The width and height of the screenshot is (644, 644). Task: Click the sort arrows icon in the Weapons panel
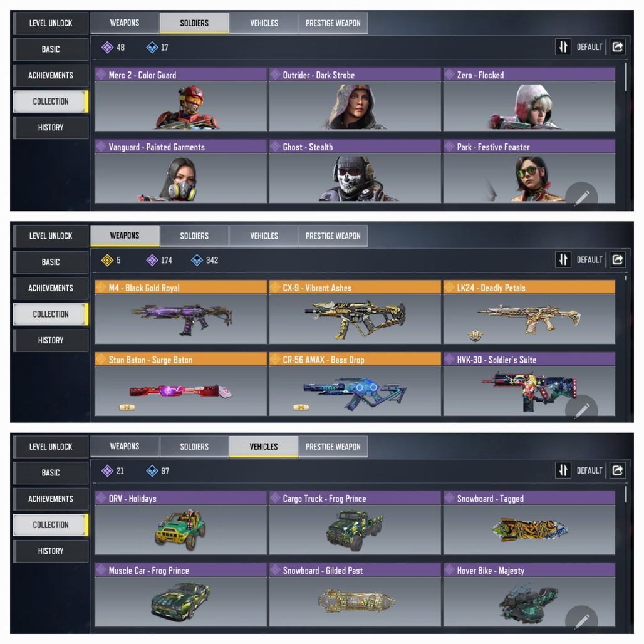(563, 259)
